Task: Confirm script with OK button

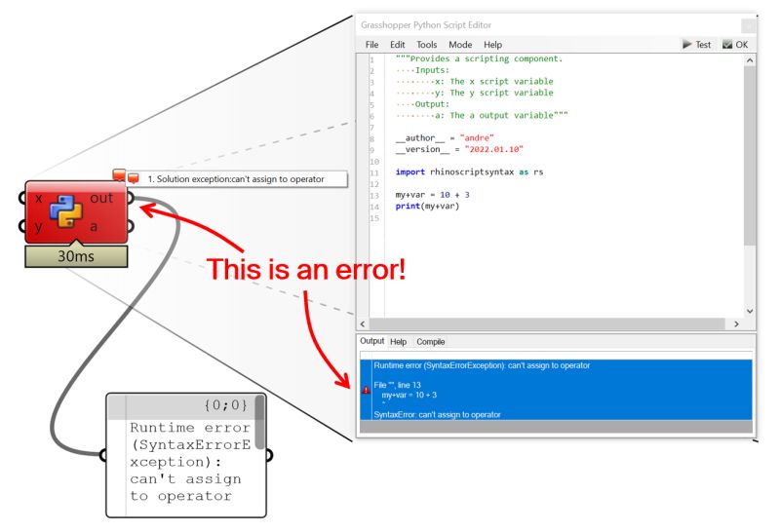Action: tap(735, 45)
